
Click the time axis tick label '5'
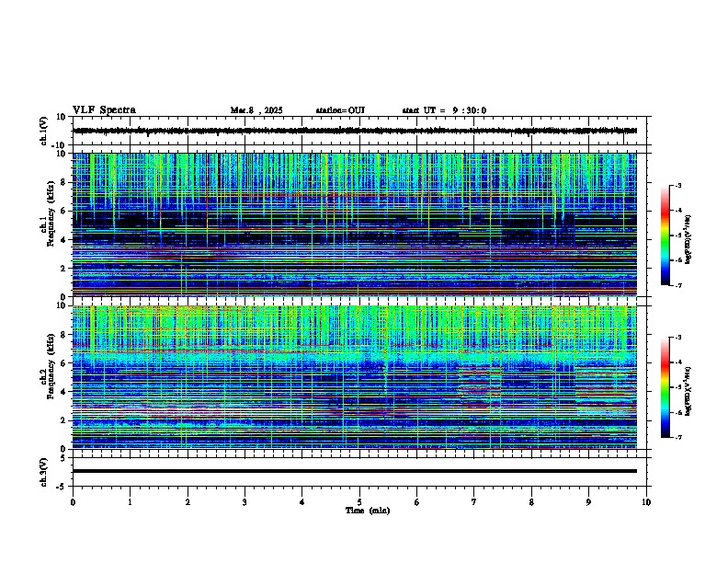coord(359,502)
